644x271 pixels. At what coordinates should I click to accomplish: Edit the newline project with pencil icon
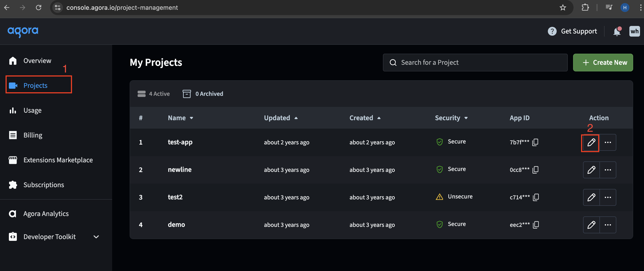pos(591,170)
